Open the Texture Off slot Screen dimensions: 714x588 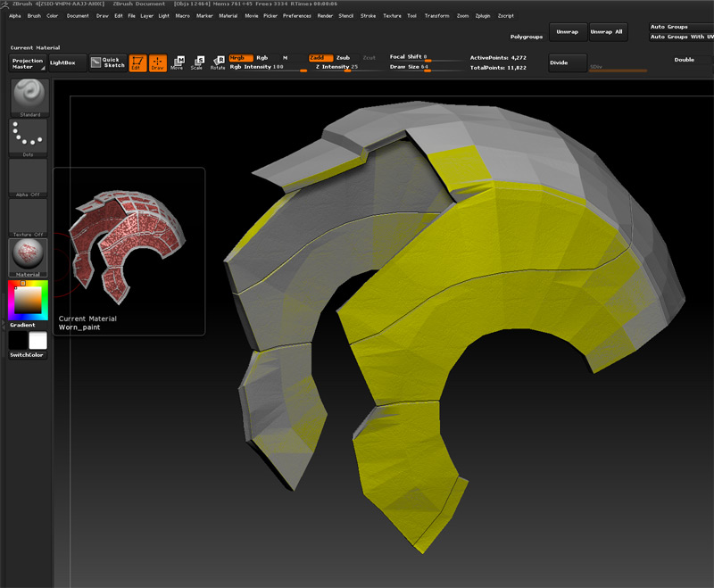coord(29,217)
